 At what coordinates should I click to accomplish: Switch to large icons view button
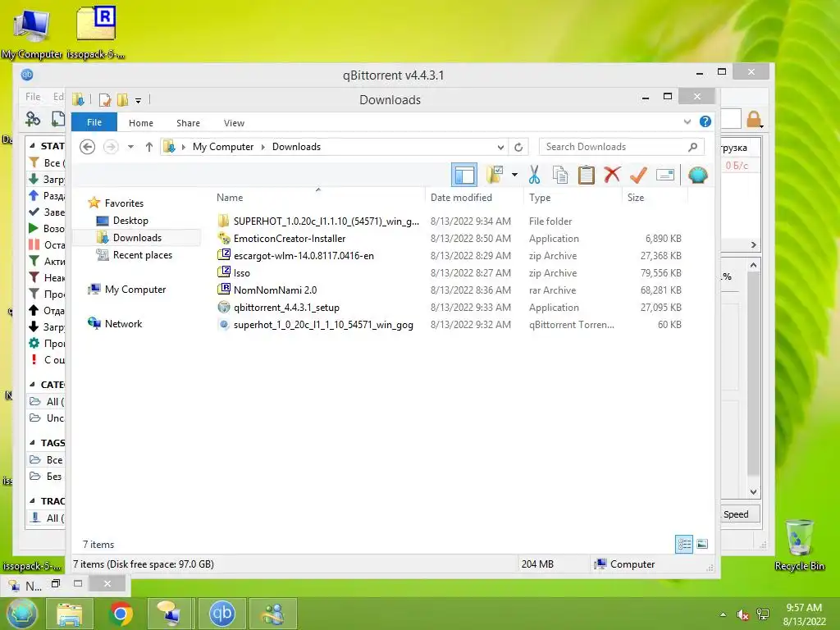coord(702,545)
